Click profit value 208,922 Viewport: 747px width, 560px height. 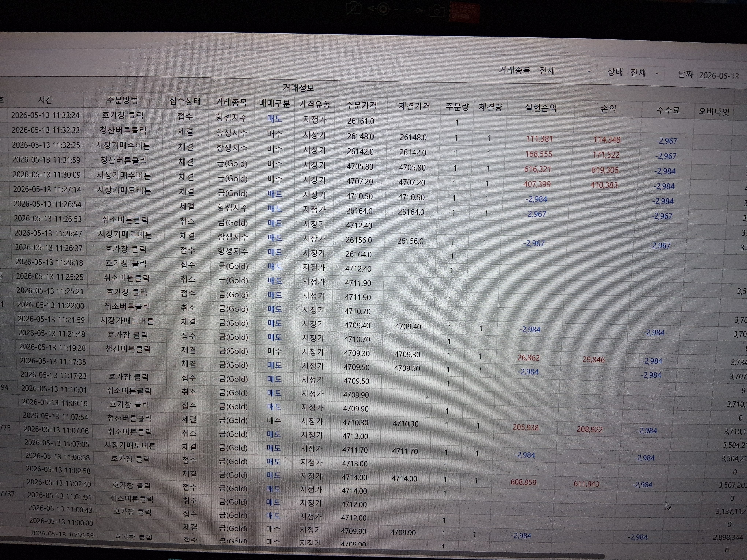pos(590,429)
